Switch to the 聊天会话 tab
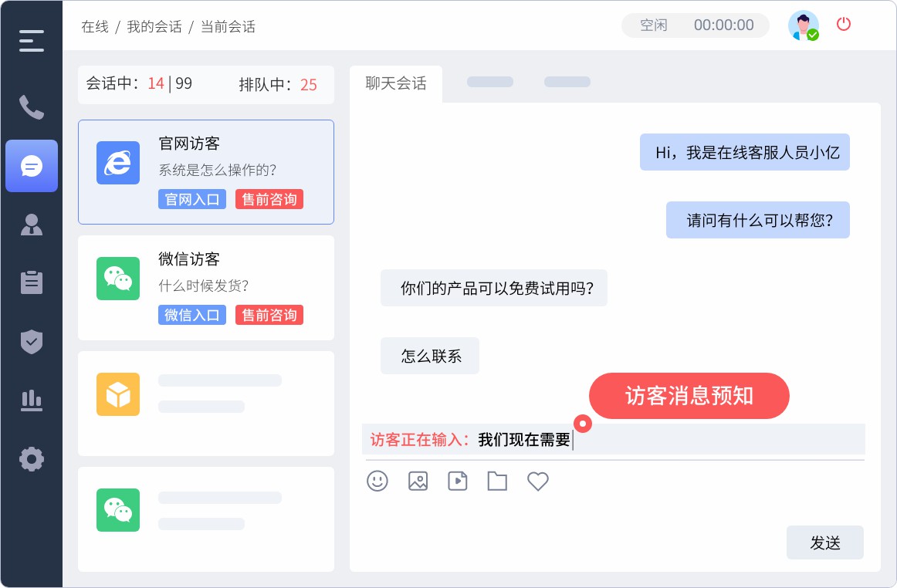The height and width of the screenshot is (588, 897). pos(396,84)
